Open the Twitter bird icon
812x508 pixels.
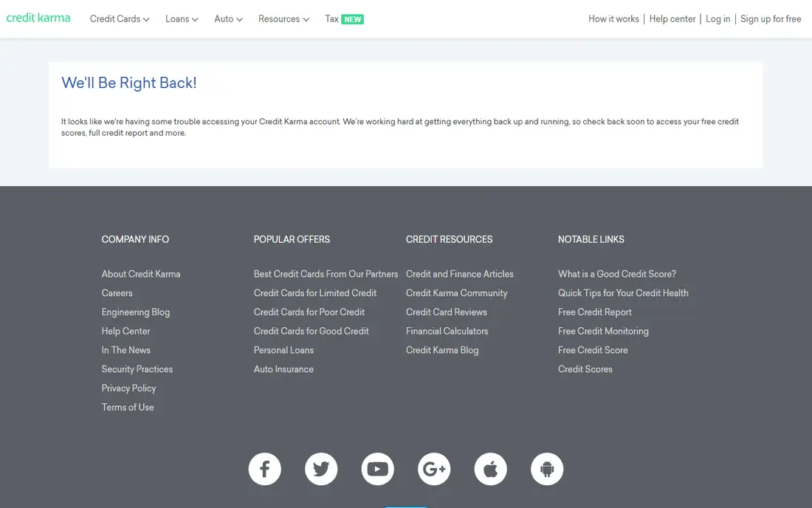(x=321, y=469)
